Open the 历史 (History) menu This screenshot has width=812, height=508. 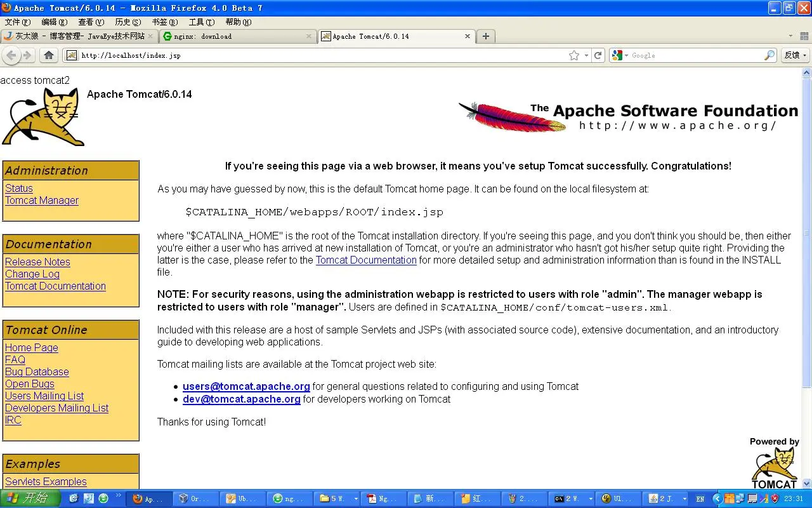tap(128, 22)
